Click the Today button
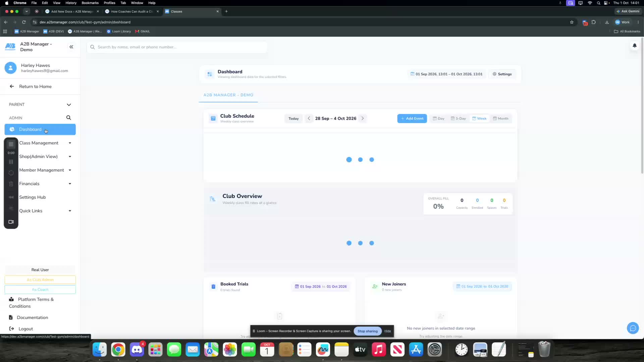Viewport: 644px width, 362px height. 293,118
